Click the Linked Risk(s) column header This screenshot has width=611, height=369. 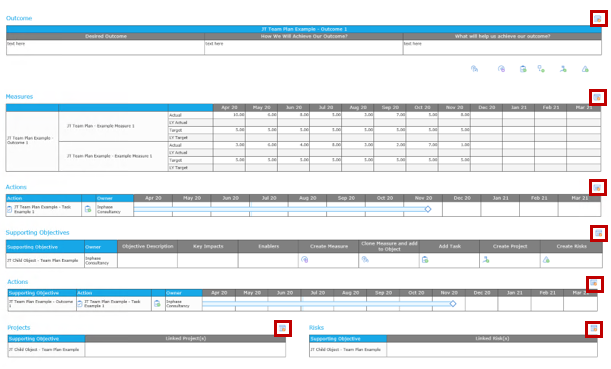pos(492,339)
